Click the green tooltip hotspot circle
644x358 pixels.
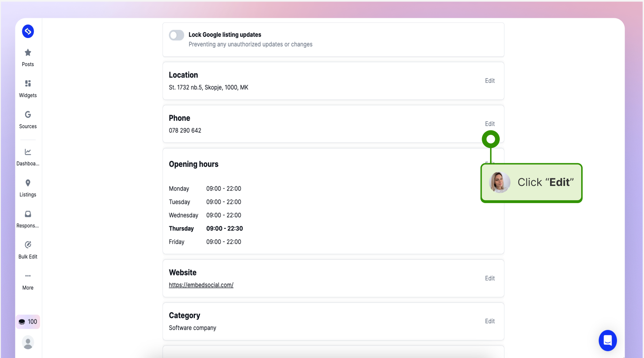[490, 139]
